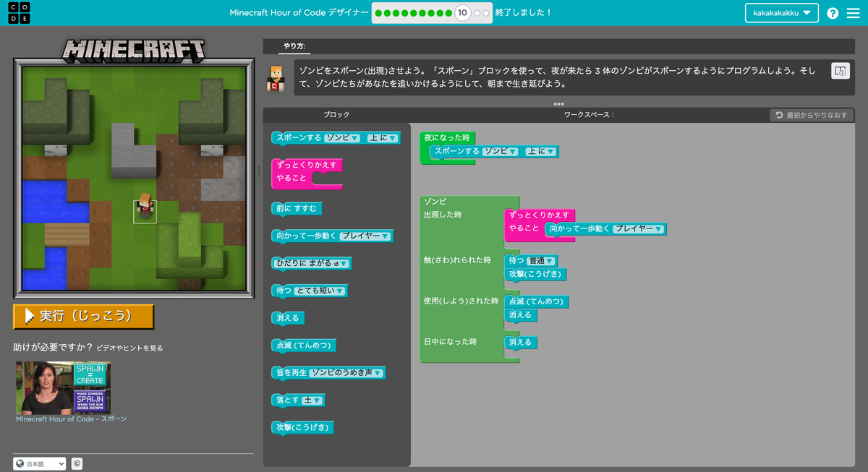The image size is (868, 472).
Task: Open プレイヤー dropdown in toolbox 向かって一歩動く block
Action: coord(365,236)
